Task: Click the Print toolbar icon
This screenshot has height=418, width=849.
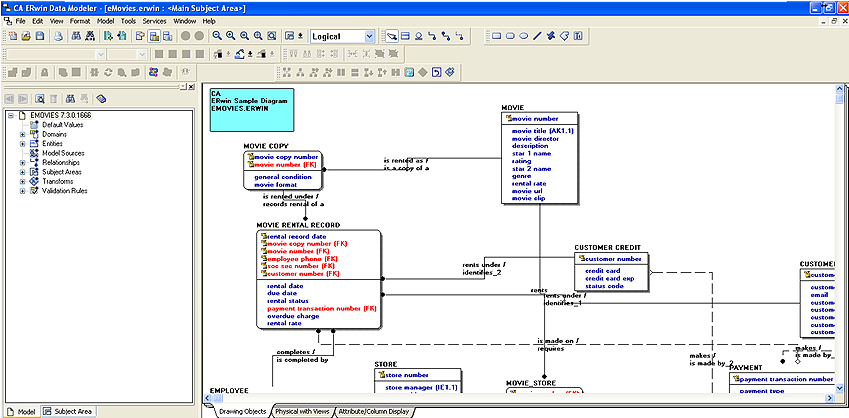Action: click(60, 36)
